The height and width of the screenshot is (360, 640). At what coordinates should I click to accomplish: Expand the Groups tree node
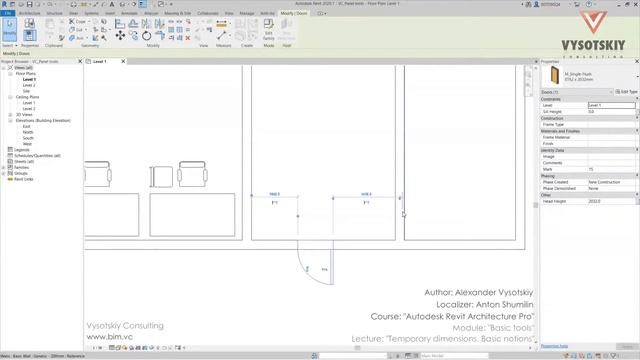click(4, 173)
